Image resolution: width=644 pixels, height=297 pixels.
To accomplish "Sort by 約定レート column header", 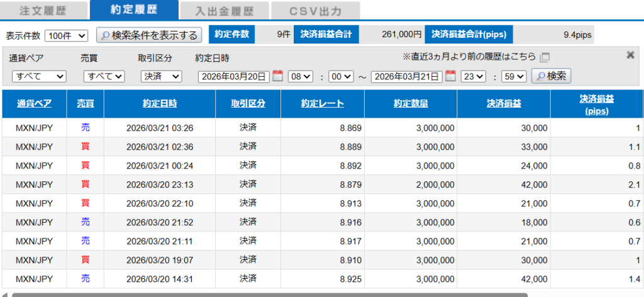I will (x=322, y=104).
